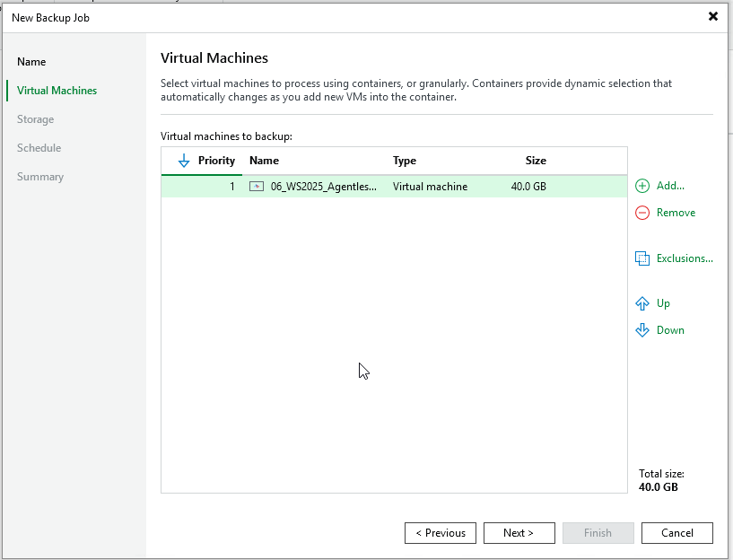Open the Schedule step
The width and height of the screenshot is (733, 560).
click(39, 148)
